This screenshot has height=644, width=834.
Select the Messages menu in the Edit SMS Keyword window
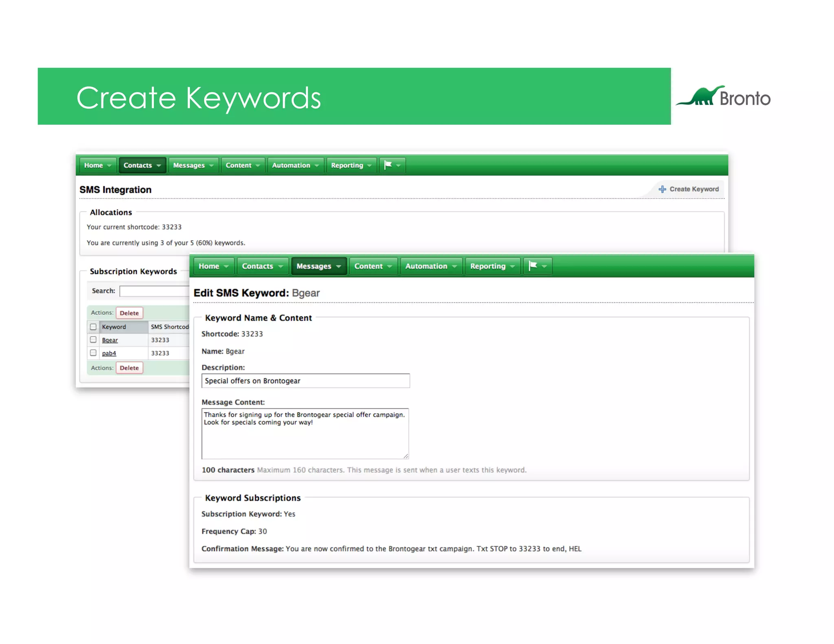[x=319, y=266]
